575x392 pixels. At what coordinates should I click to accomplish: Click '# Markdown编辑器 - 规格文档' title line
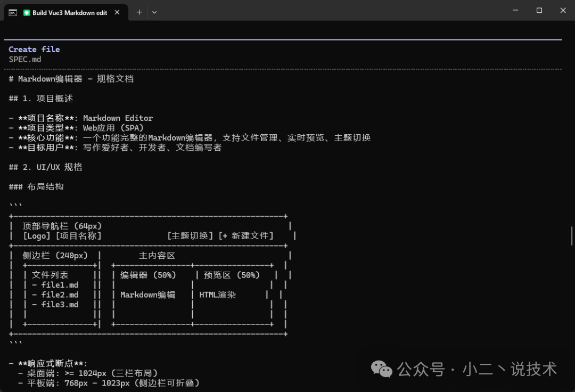click(71, 79)
